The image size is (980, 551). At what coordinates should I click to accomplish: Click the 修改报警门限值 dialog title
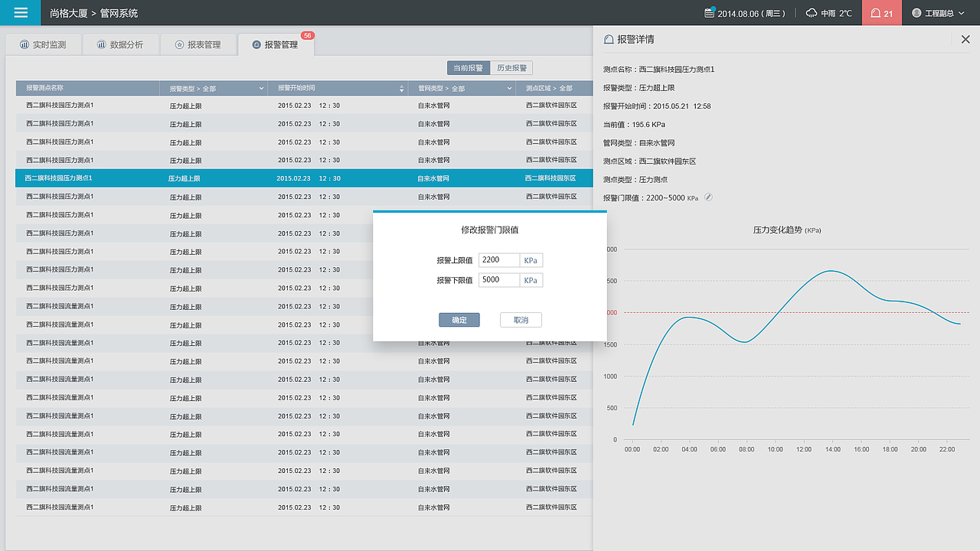(x=490, y=230)
